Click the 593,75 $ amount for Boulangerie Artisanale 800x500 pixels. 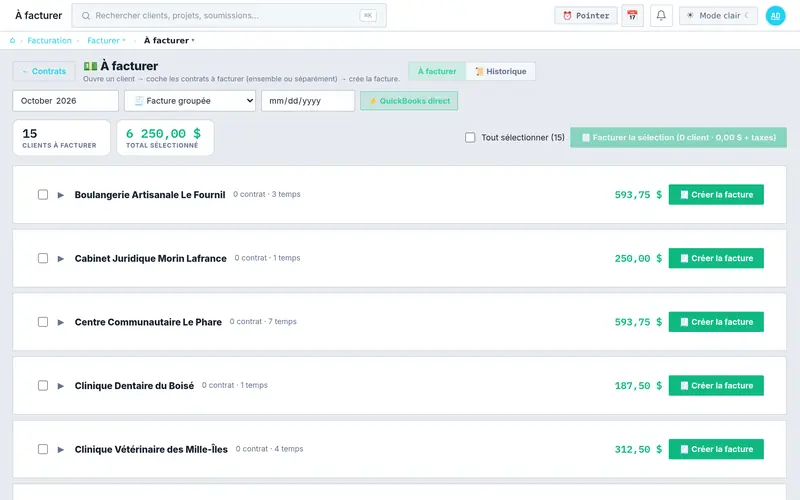tap(638, 195)
